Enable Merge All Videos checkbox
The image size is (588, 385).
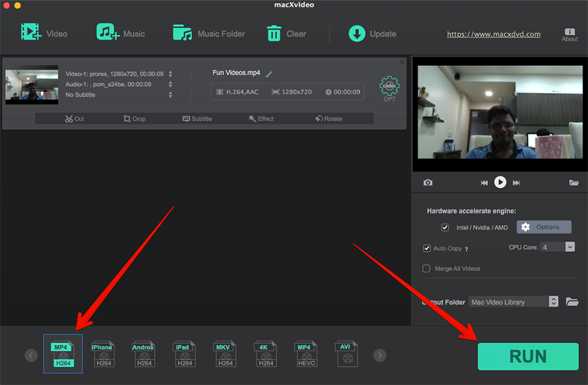click(x=427, y=269)
